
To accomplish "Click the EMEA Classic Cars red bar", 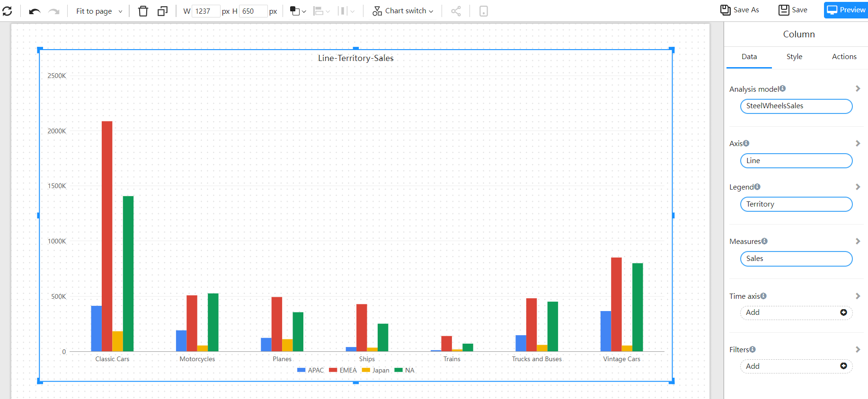I will 107,236.
